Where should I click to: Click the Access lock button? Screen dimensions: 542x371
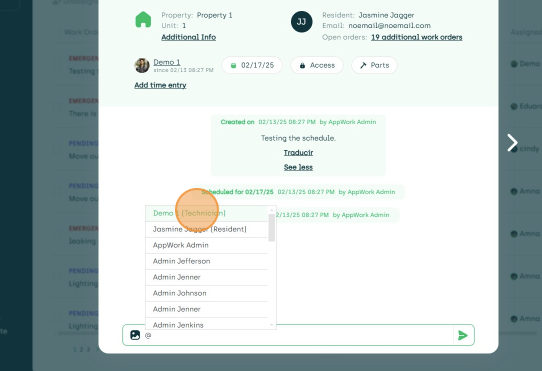pos(317,65)
